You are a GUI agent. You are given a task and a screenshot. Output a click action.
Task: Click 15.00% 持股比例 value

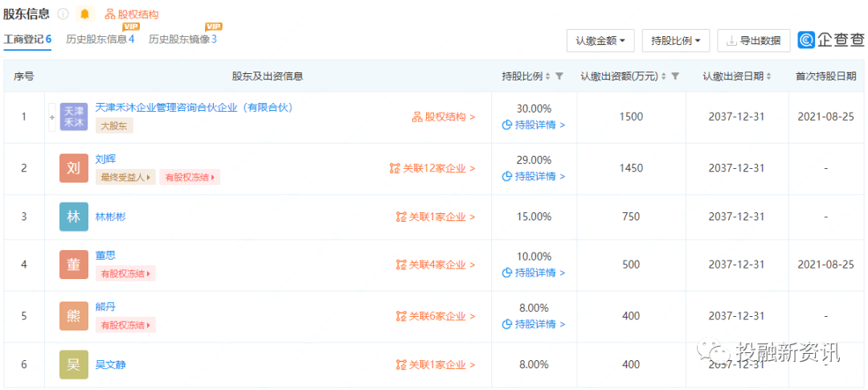pos(534,216)
